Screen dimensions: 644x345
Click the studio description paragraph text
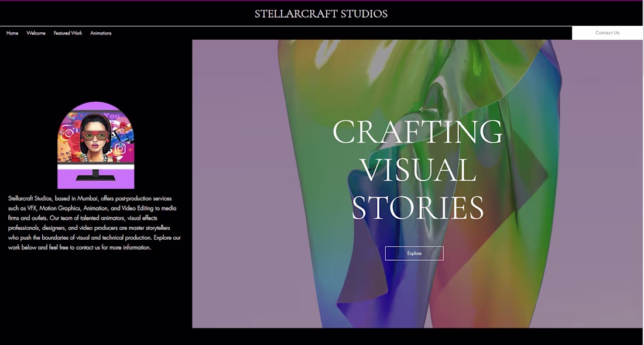pyautogui.click(x=94, y=222)
